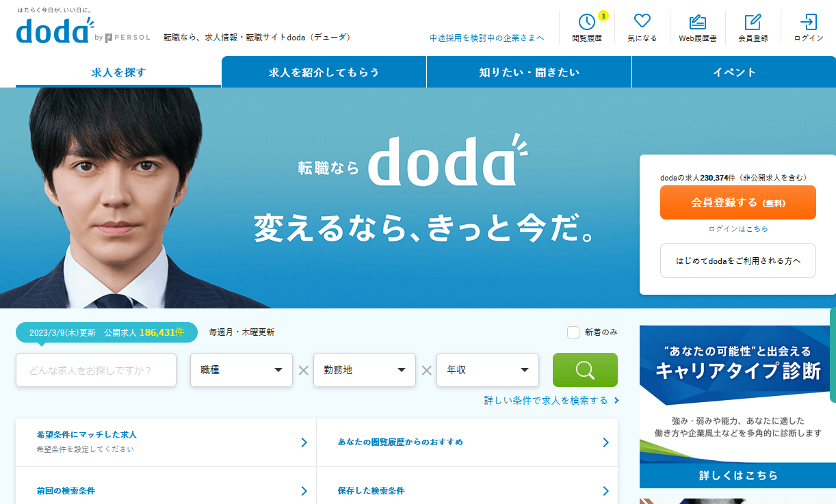Click chevron on 前回の検索条件 row
This screenshot has width=836, height=504.
click(x=304, y=491)
